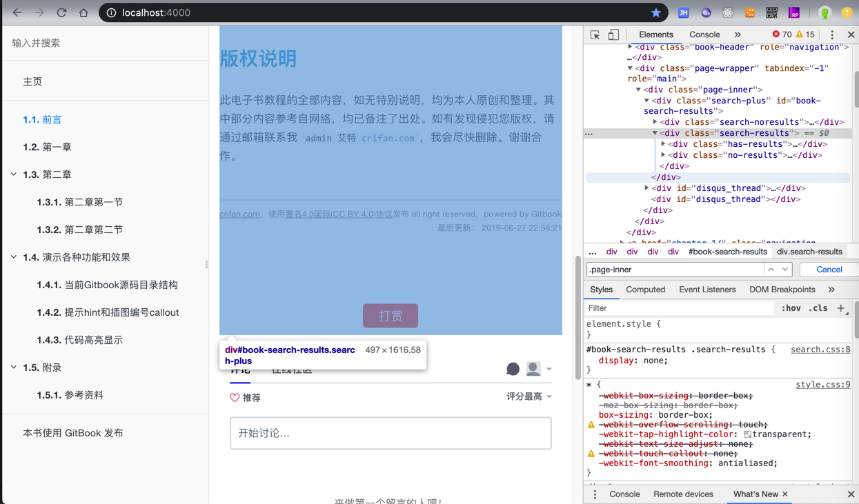The image size is (859, 504).
Task: Open the 1.1. 前言 chapter link
Action: tap(42, 119)
